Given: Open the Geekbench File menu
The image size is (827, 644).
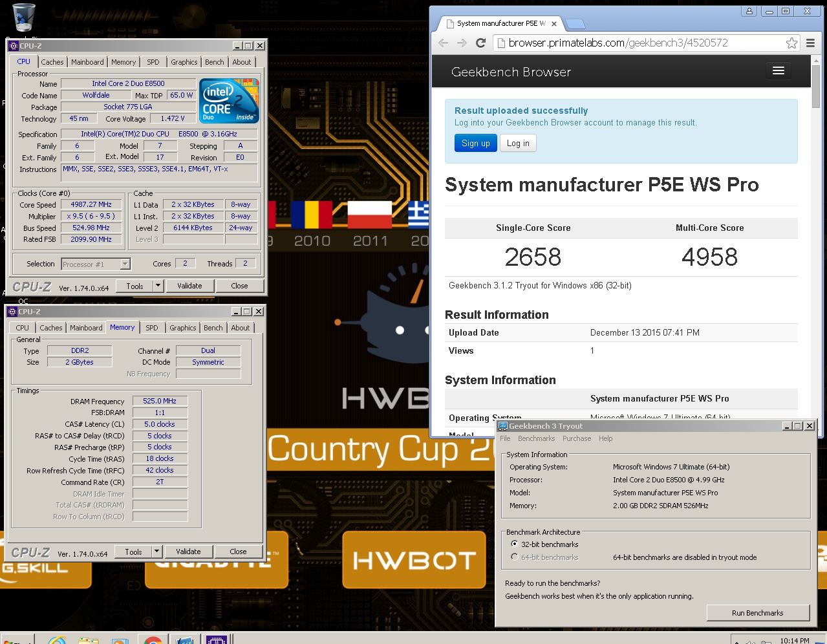Looking at the screenshot, I should tap(505, 438).
